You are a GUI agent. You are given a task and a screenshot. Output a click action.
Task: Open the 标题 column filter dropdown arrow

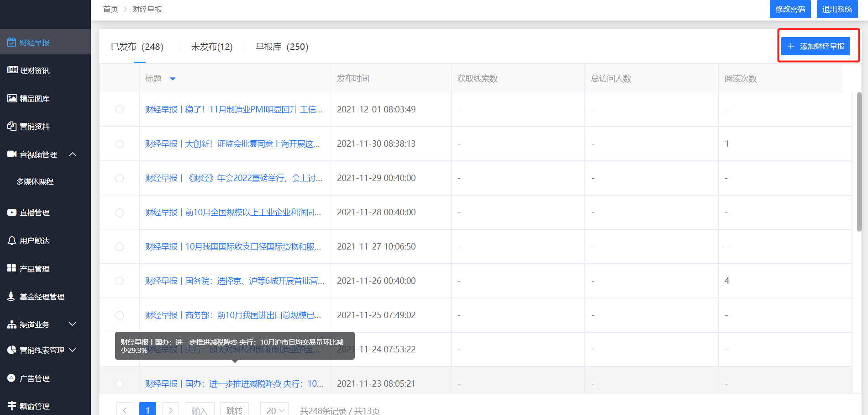[x=173, y=79]
